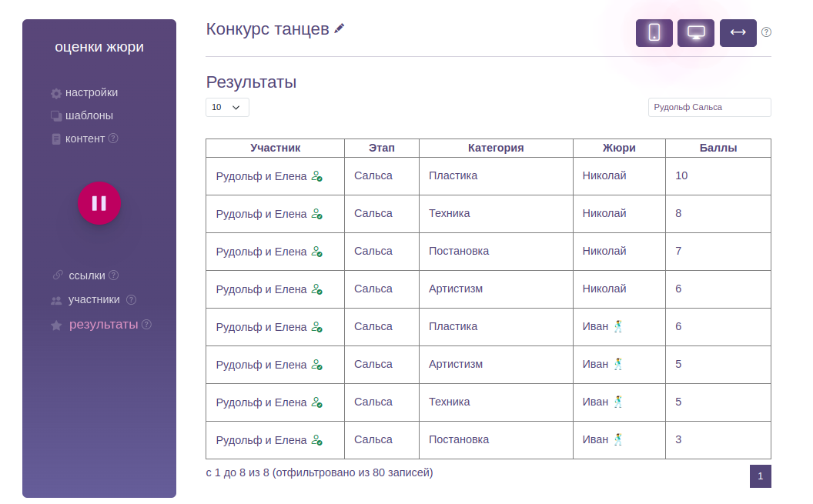Image resolution: width=813 pixels, height=504 pixels.
Task: Click the pause button in the sidebar
Action: [x=99, y=203]
